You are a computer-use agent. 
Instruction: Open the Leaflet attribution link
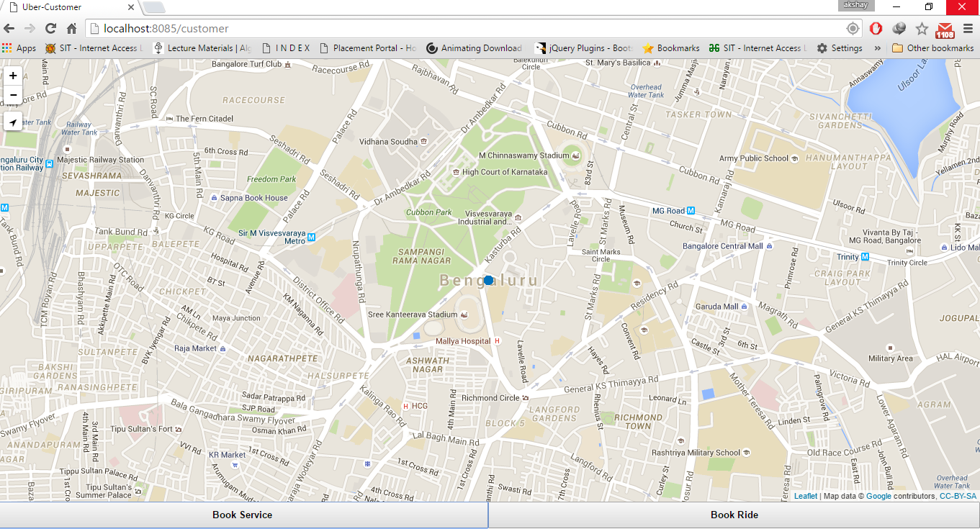coord(806,497)
